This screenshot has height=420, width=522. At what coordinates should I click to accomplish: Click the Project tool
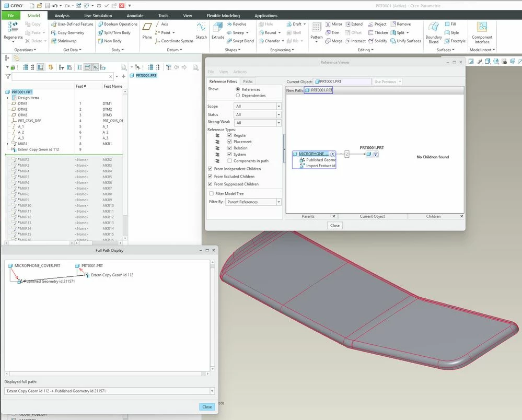coord(377,24)
